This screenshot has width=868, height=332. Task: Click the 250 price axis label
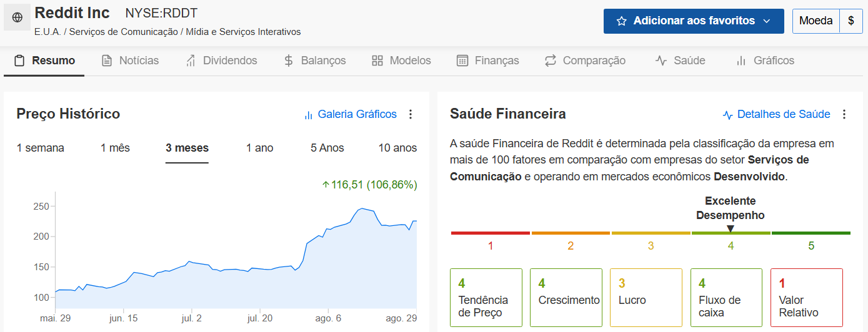(42, 206)
